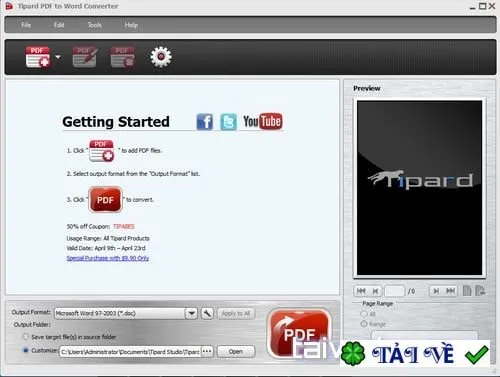This screenshot has width=500, height=377.
Task: Click the Tipard preview thumbnail
Action: [x=419, y=188]
